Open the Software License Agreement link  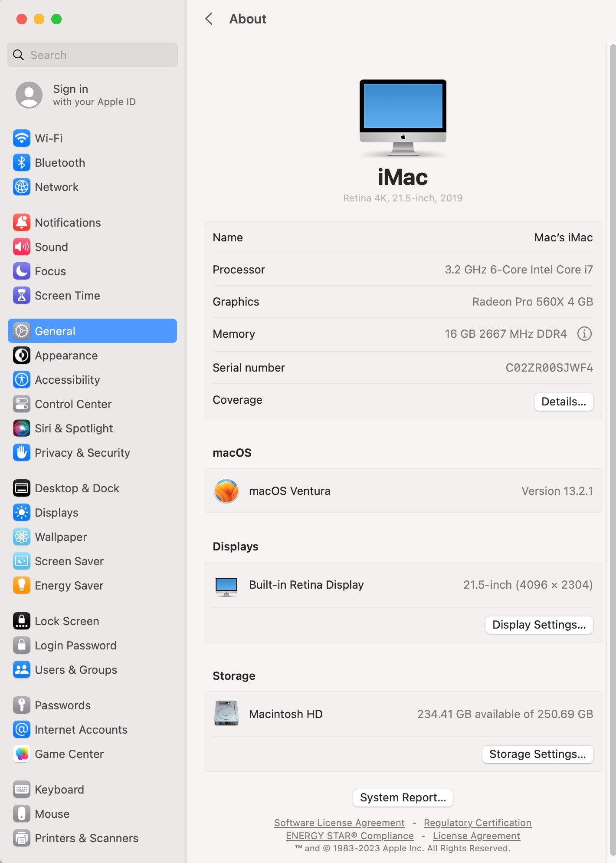click(x=339, y=823)
